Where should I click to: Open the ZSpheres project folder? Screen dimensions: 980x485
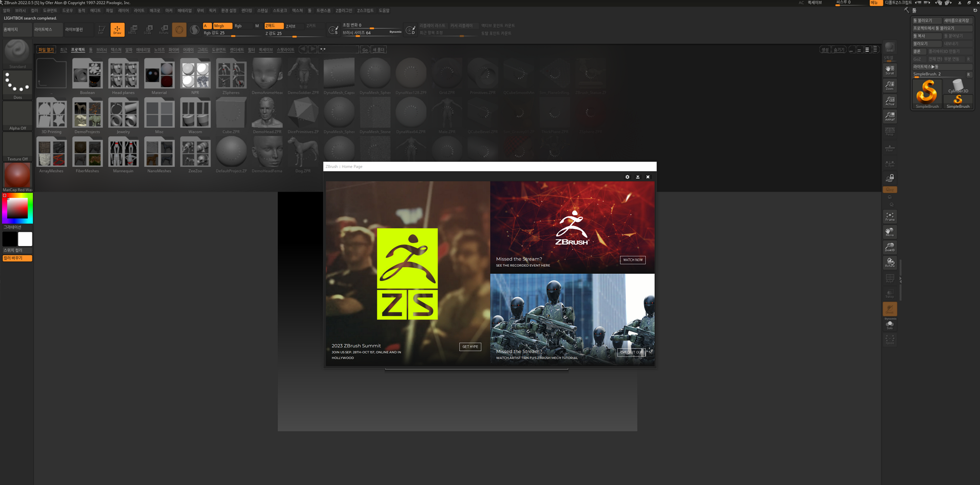[231, 76]
